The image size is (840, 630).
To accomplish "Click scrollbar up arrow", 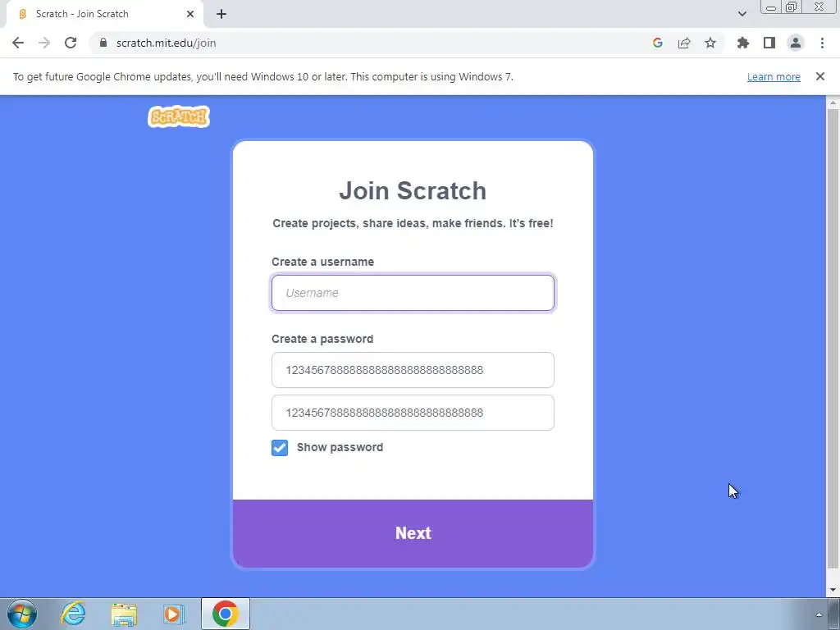I will coord(833,102).
